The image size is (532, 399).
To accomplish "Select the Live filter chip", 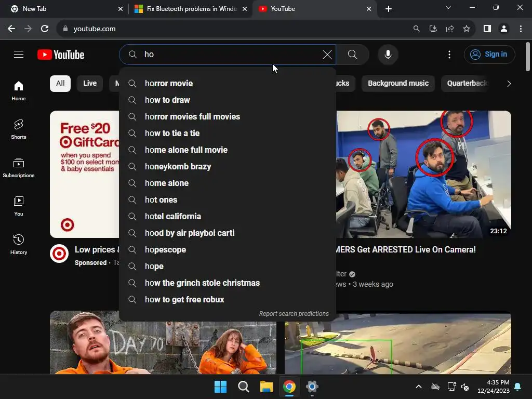I will (90, 84).
